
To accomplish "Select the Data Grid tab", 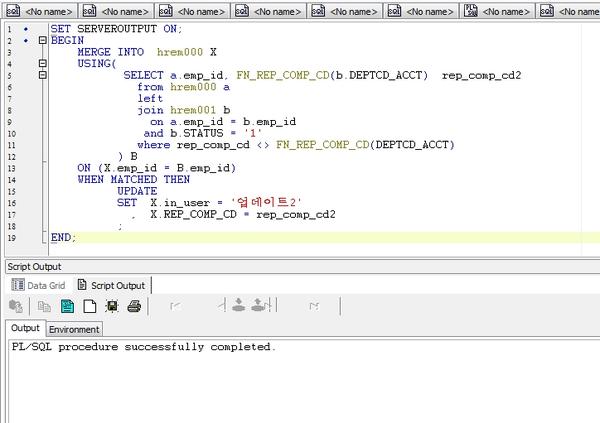I will coord(38,286).
